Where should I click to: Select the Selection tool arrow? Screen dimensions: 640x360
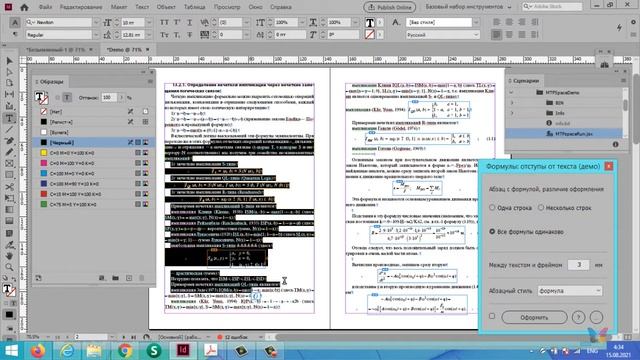(x=9, y=61)
